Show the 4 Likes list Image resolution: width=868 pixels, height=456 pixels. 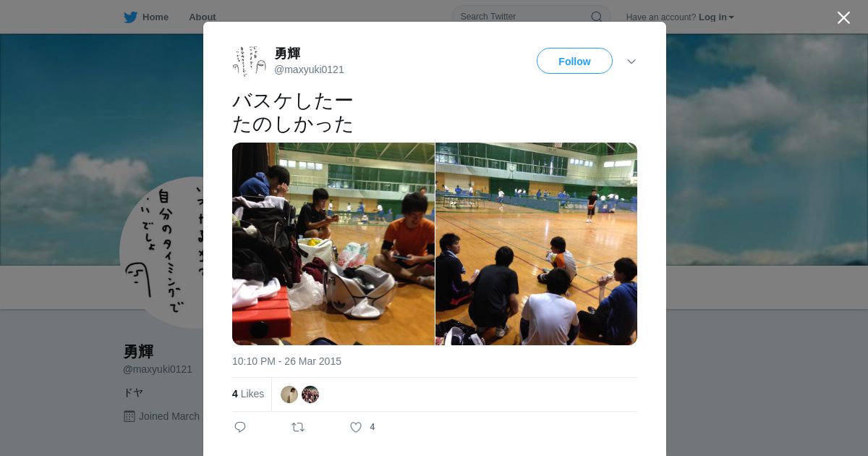tap(248, 394)
